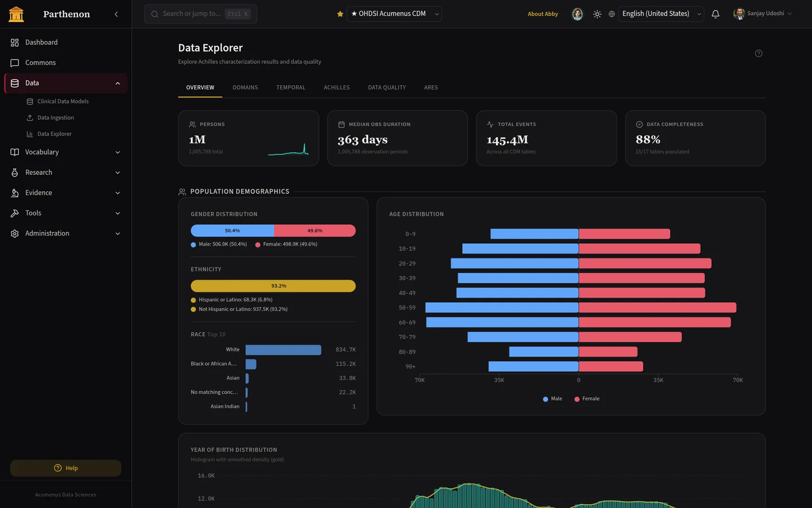Click the Tools wrench icon
Image resolution: width=812 pixels, height=508 pixels.
coord(15,213)
